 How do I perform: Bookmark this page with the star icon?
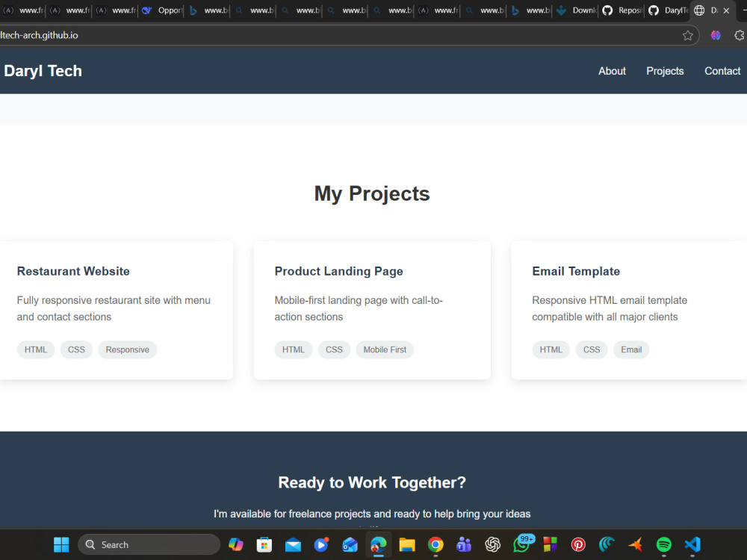pos(687,35)
